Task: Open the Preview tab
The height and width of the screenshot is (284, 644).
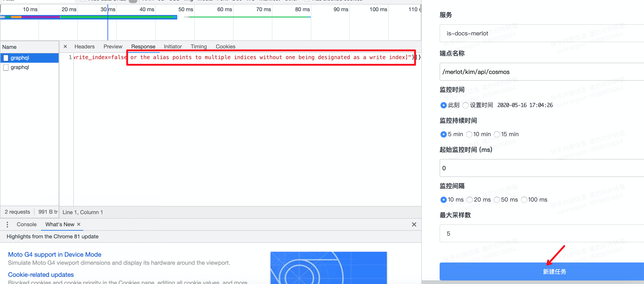Action: tap(113, 47)
